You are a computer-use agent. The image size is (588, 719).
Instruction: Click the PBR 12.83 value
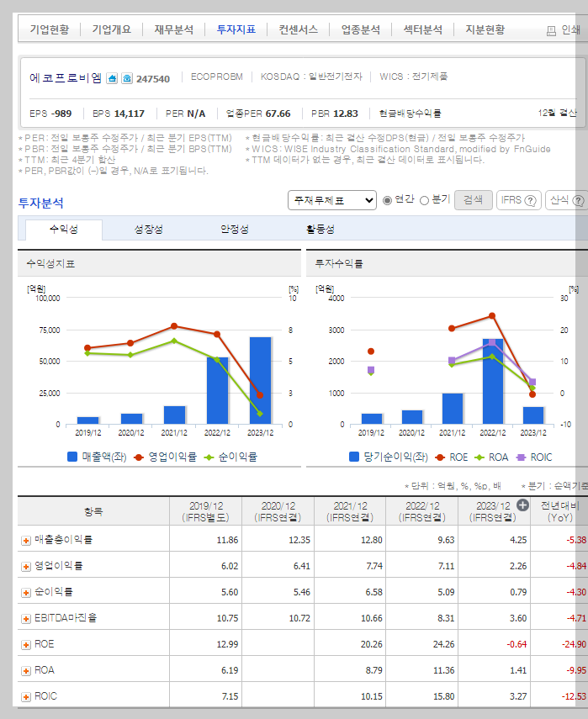coord(346,114)
